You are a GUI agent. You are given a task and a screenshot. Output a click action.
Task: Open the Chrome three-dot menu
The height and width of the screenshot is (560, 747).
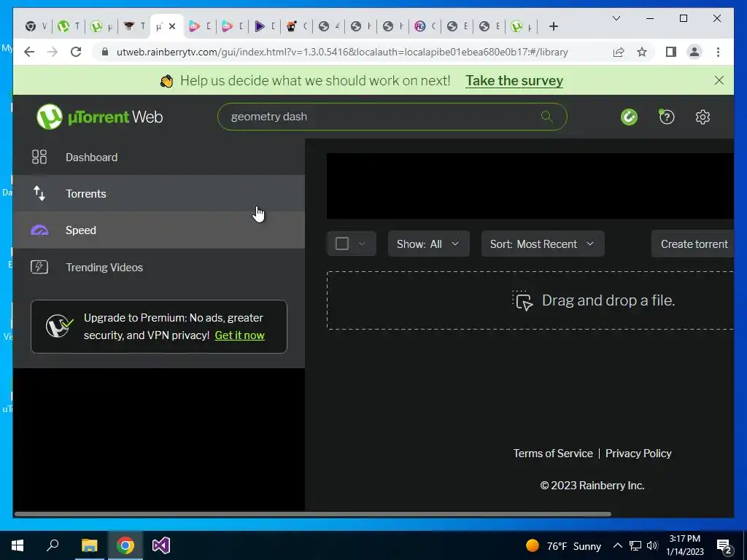pyautogui.click(x=718, y=52)
